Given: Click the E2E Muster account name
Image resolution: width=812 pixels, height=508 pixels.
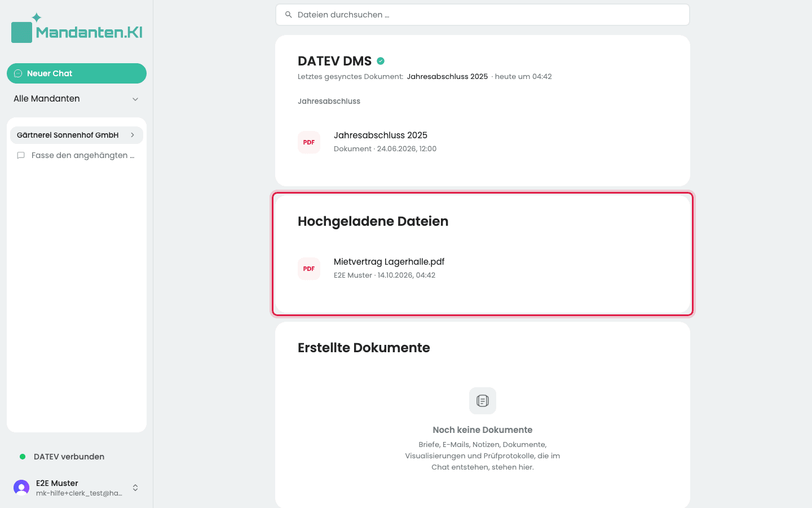Looking at the screenshot, I should click(x=57, y=483).
